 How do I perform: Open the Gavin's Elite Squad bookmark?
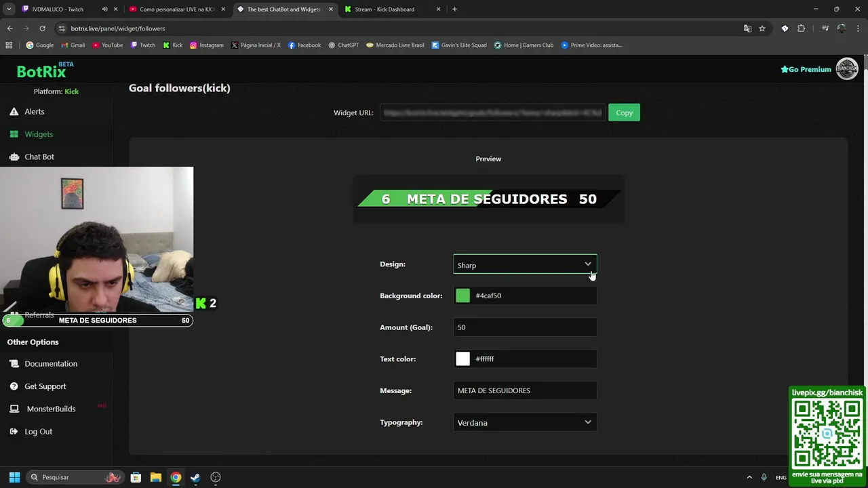pos(458,45)
